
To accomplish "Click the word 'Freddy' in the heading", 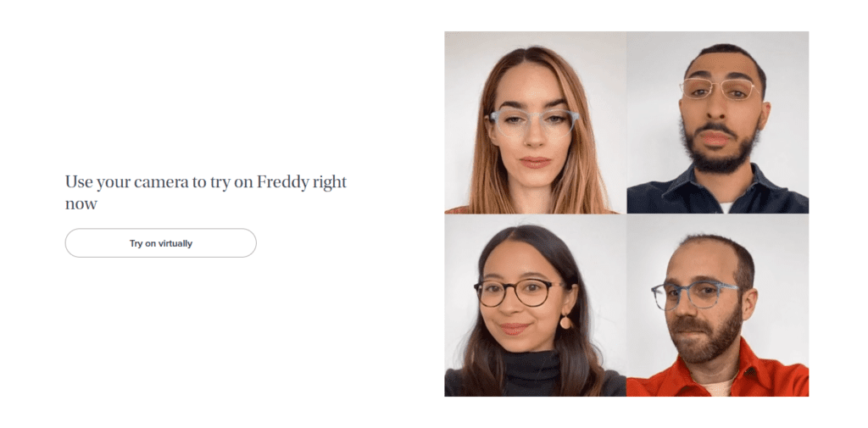I will (283, 182).
